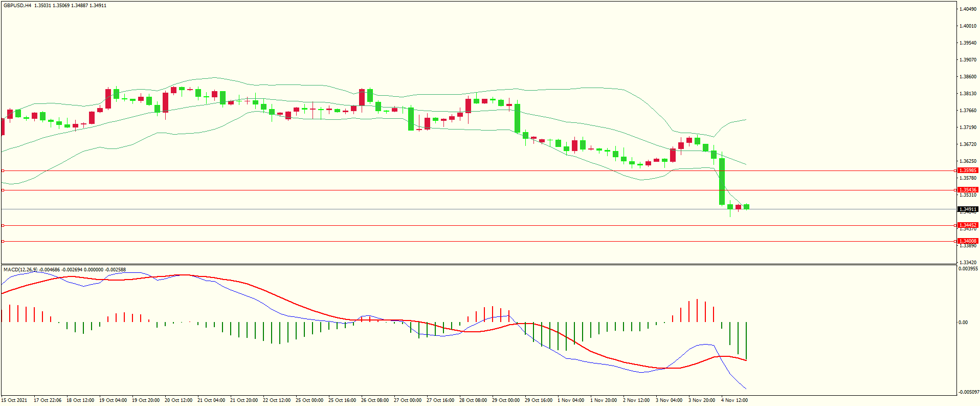Click the GBPUSD,H4 chart title text
The height and width of the screenshot is (406, 980).
pyautogui.click(x=17, y=6)
